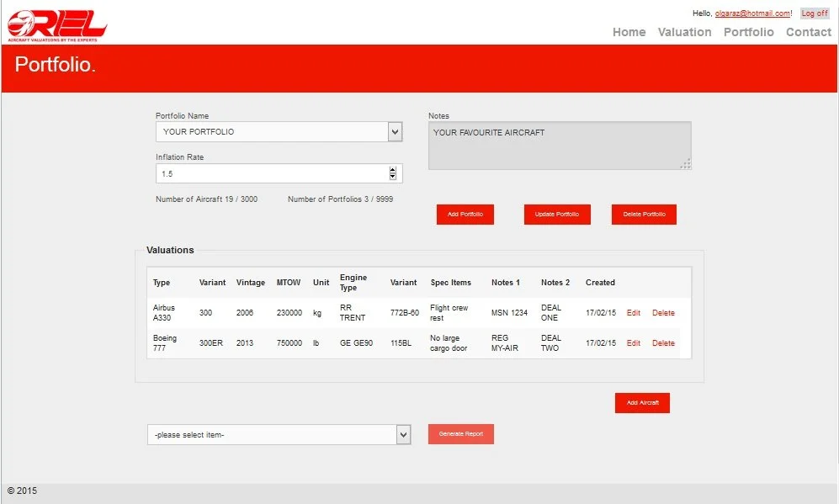Screen dimensions: 839x504
Task: Click the '© 2015' footer text
Action: pyautogui.click(x=22, y=491)
